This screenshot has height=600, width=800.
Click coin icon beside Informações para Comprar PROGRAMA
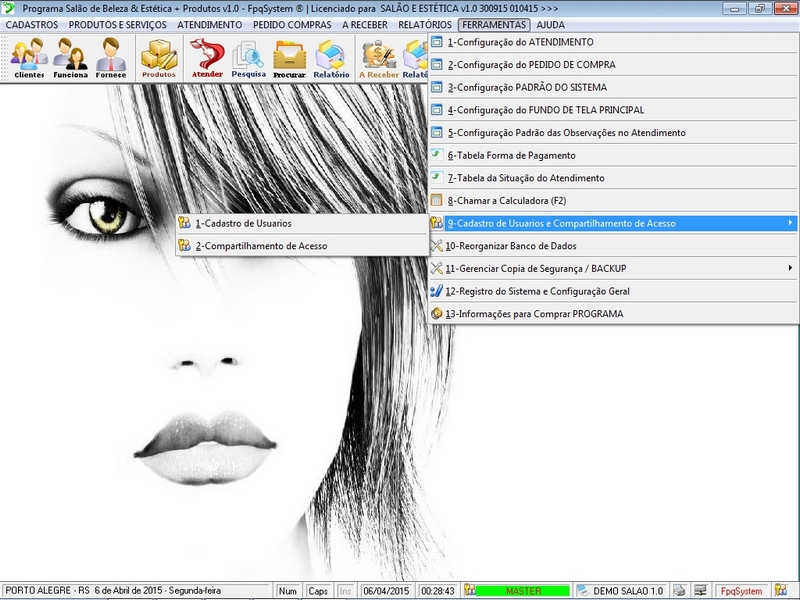[x=437, y=313]
